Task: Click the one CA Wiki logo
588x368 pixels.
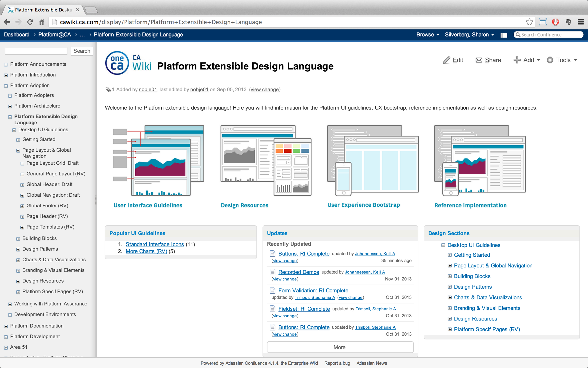Action: 128,63
